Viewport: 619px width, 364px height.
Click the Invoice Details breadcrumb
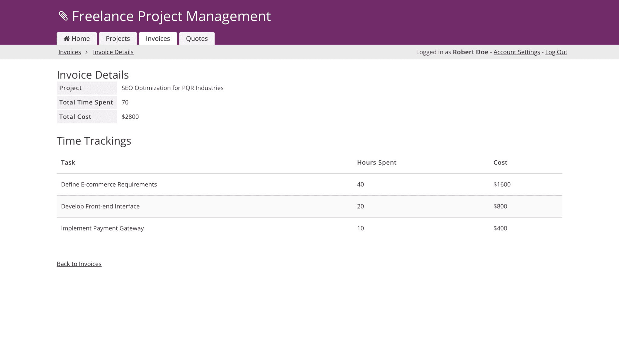113,52
